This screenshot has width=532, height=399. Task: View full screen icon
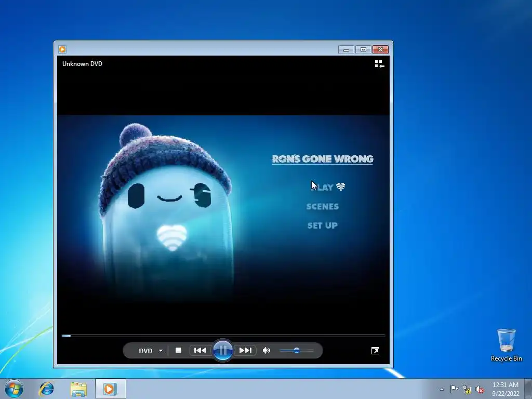pyautogui.click(x=375, y=351)
